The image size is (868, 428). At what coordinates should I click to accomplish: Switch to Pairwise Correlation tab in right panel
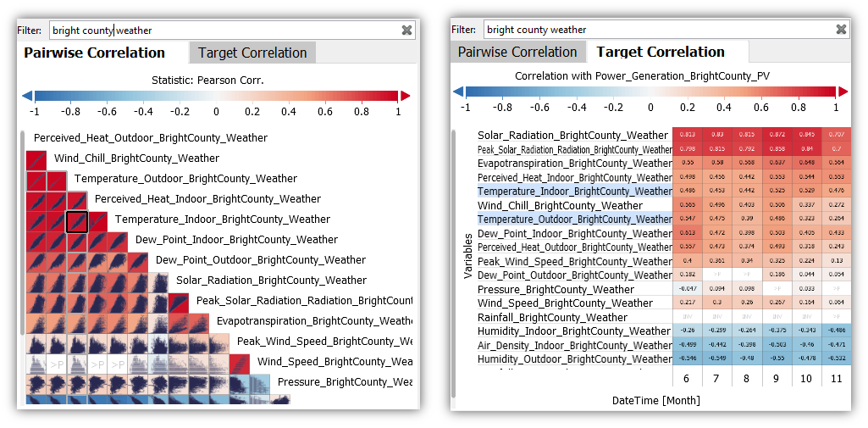[517, 52]
